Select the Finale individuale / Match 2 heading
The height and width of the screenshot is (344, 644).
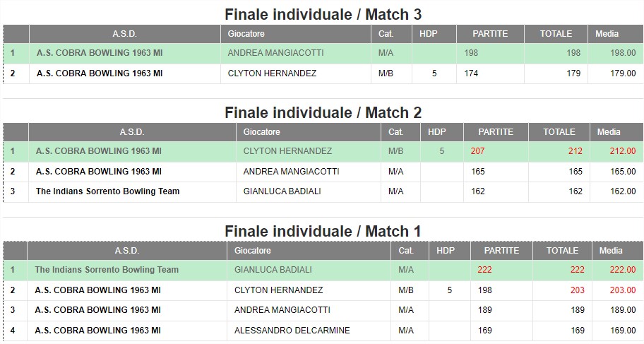click(x=323, y=112)
